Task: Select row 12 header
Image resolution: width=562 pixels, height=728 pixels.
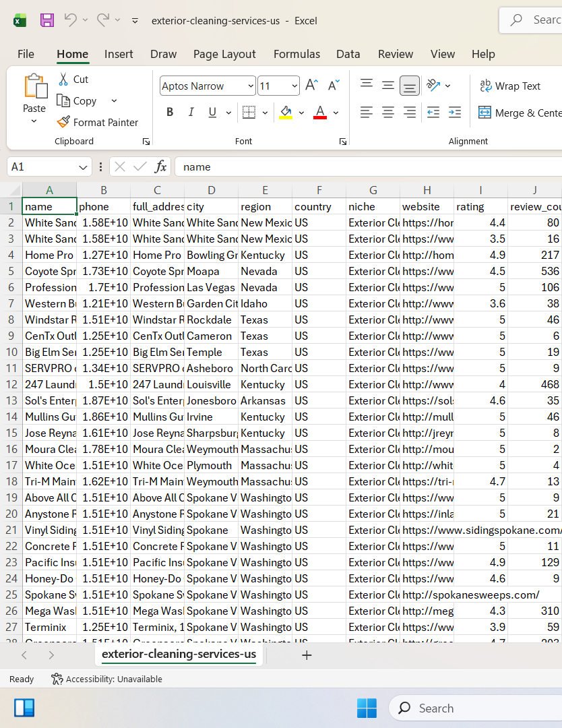Action: tap(11, 384)
